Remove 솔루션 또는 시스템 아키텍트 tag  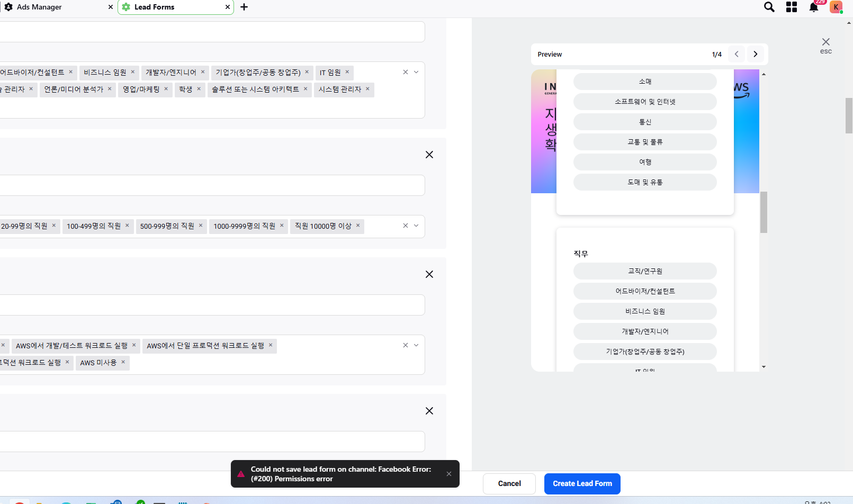(306, 89)
